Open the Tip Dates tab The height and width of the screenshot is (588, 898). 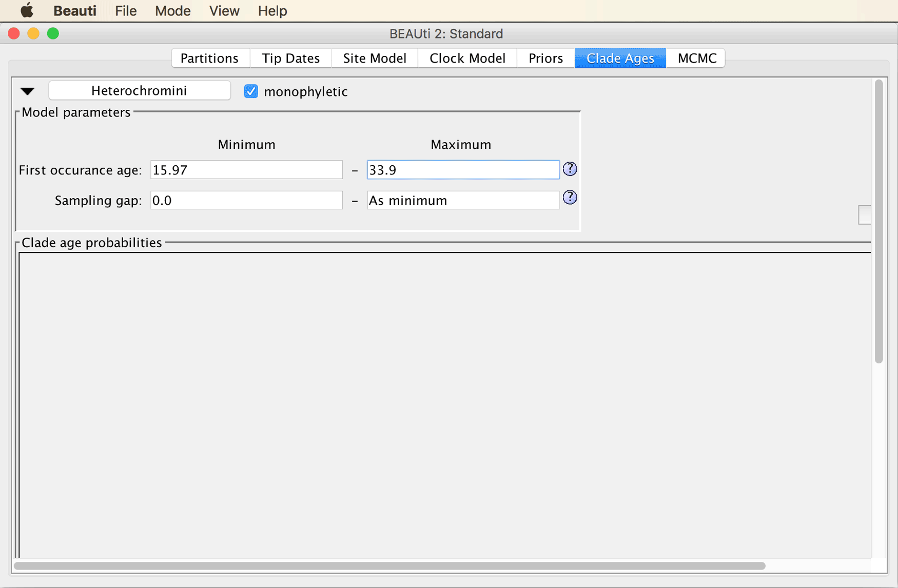point(290,58)
